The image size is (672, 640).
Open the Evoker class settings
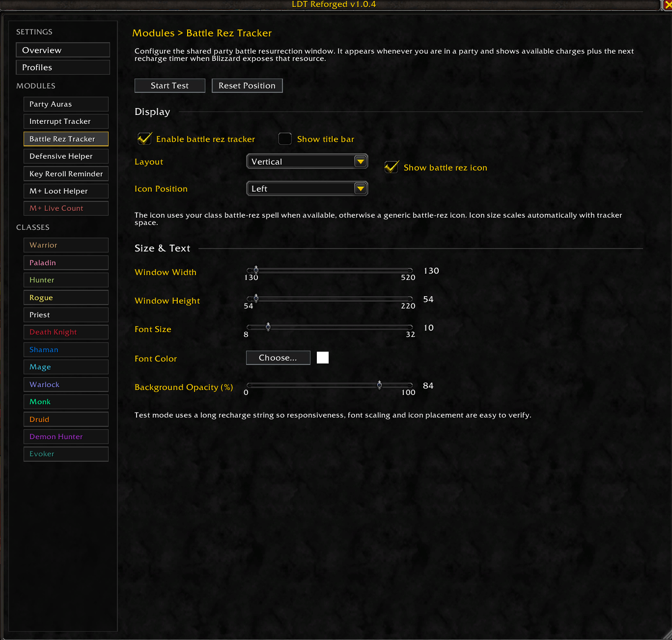[x=66, y=454]
